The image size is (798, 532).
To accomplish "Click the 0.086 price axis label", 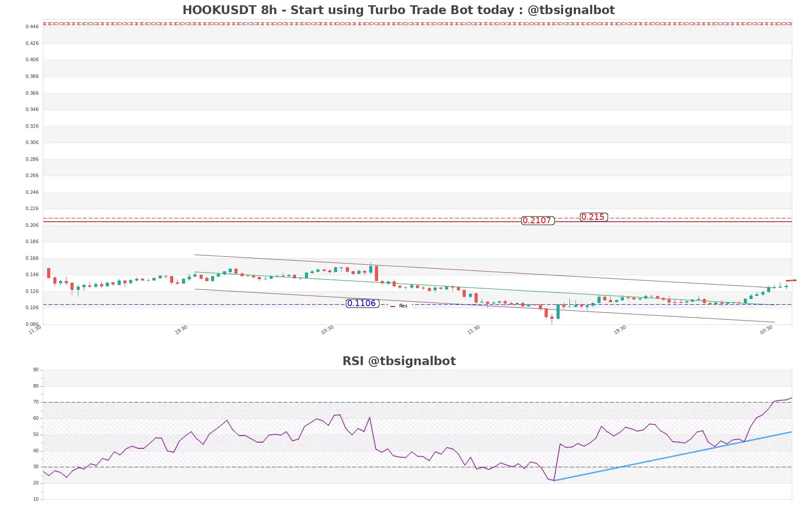I will coord(32,324).
